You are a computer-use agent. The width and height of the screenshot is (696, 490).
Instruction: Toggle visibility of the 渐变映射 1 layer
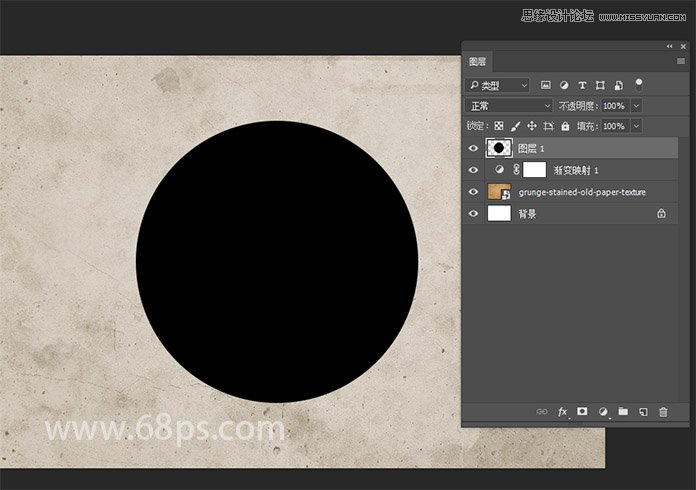click(474, 170)
